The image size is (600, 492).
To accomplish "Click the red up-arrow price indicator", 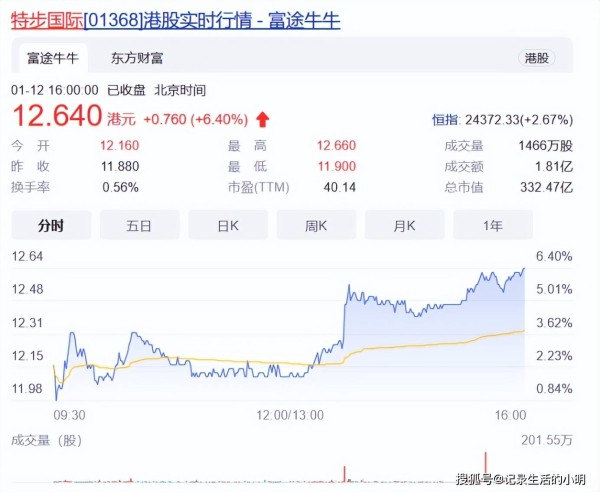I will pyautogui.click(x=262, y=119).
